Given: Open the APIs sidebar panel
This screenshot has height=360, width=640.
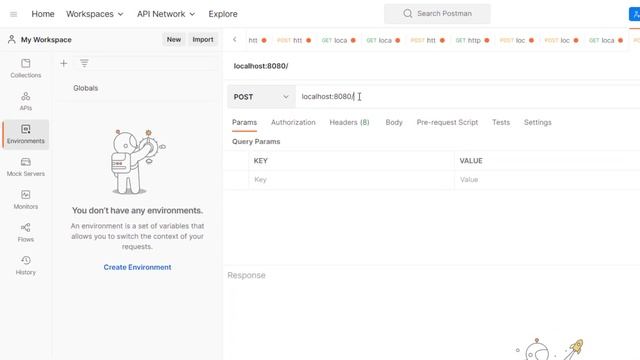Looking at the screenshot, I should 26,101.
